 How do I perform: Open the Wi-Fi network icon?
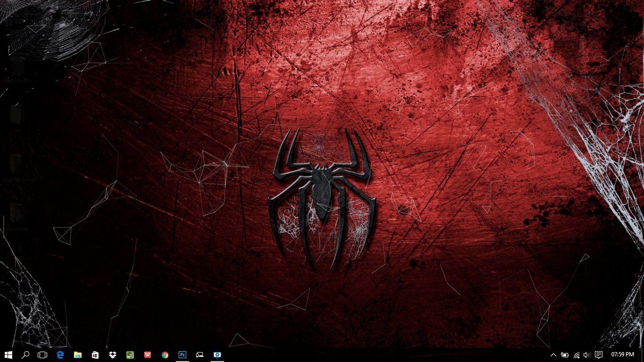[x=576, y=354]
